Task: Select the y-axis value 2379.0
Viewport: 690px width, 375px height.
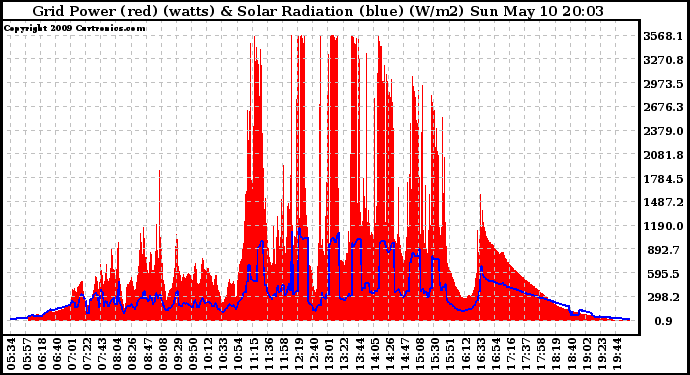Action: click(x=663, y=131)
